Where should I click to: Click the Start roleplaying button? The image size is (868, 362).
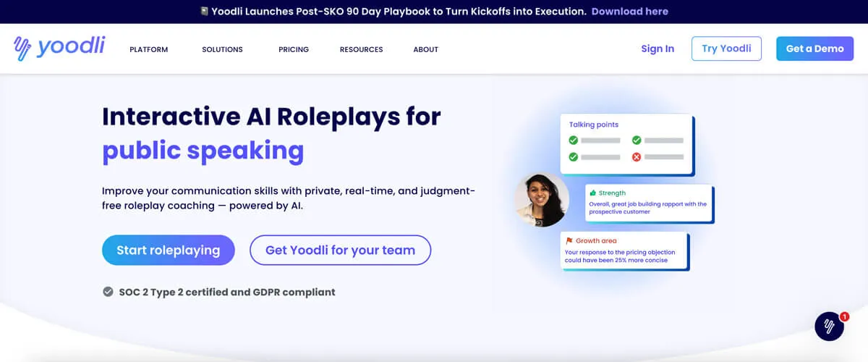[x=169, y=250]
